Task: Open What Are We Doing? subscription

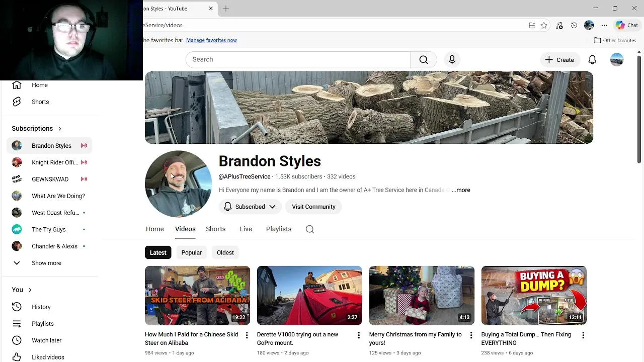Action: click(49, 196)
